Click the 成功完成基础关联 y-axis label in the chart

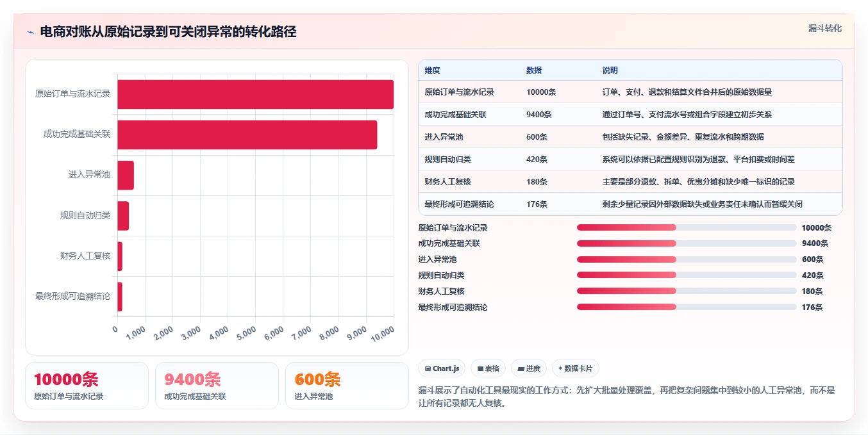coord(77,135)
